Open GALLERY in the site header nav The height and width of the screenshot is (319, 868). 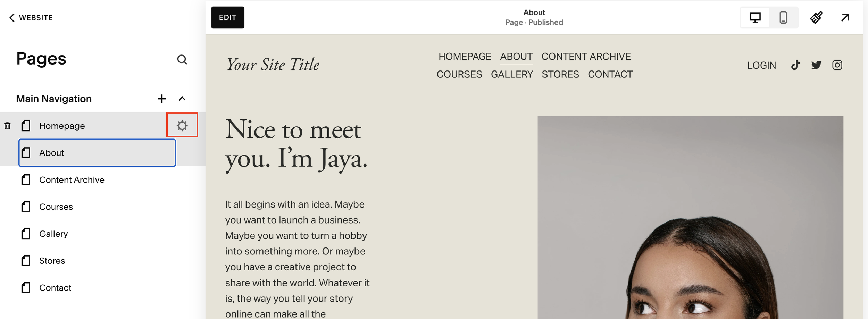tap(512, 74)
